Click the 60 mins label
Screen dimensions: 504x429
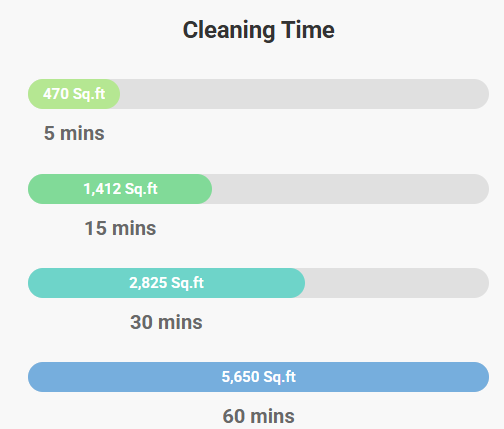259,416
